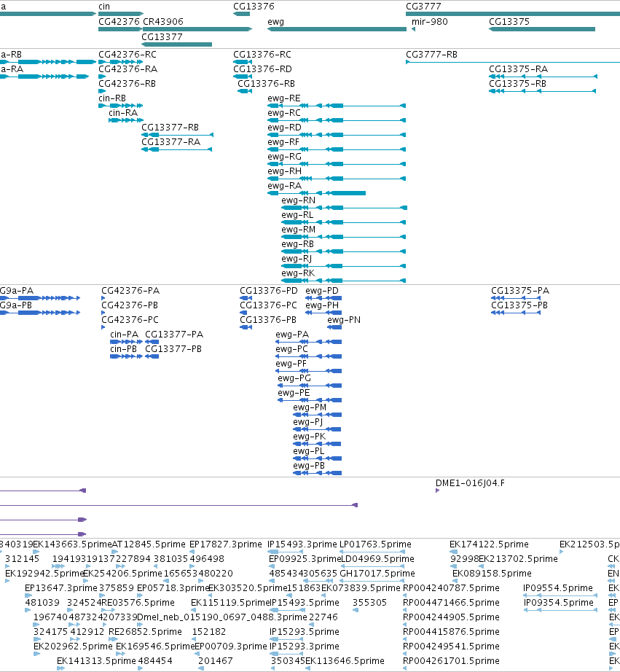The image size is (620, 672).
Task: Click the CG13377-RB transcript label
Action: [x=170, y=128]
